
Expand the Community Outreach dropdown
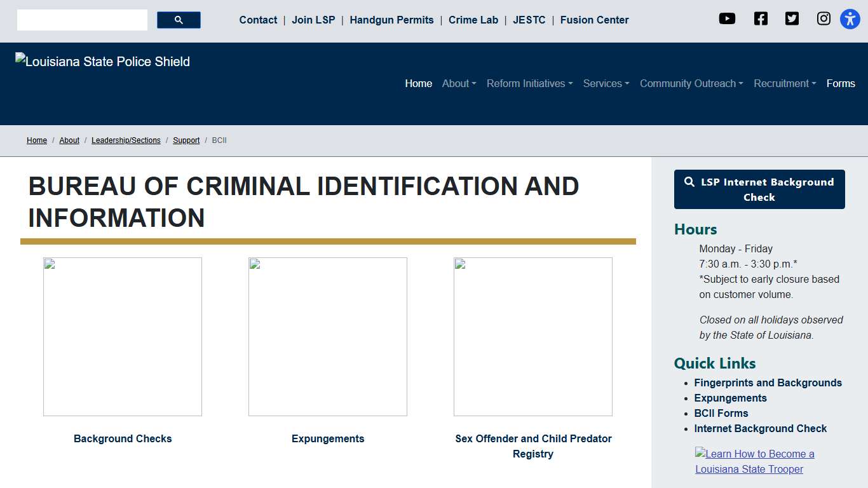tap(691, 84)
